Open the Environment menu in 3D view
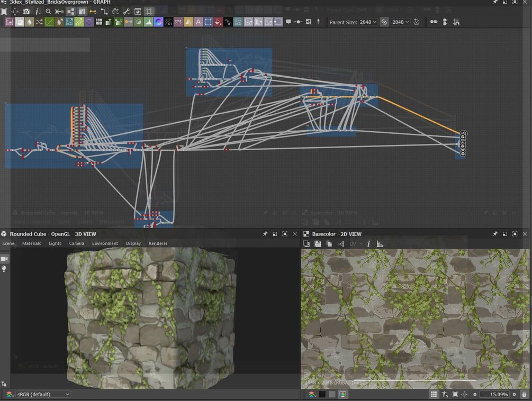The image size is (532, 401). click(x=105, y=243)
